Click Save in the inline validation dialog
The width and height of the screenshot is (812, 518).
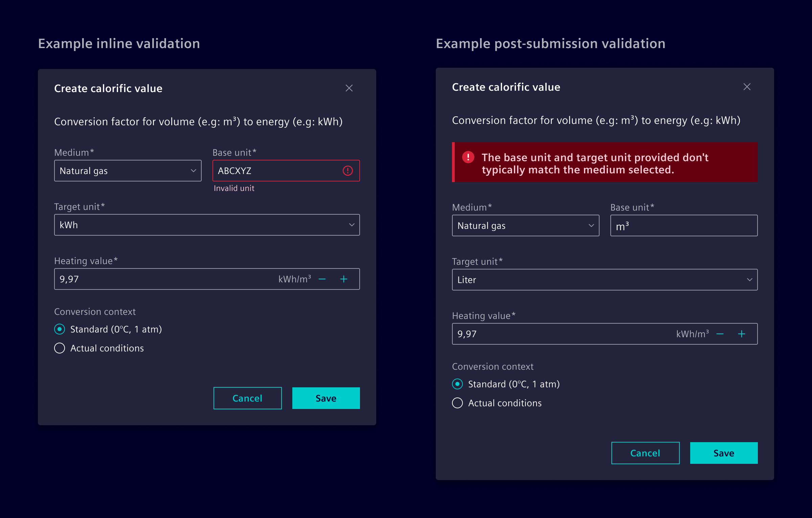pos(325,398)
